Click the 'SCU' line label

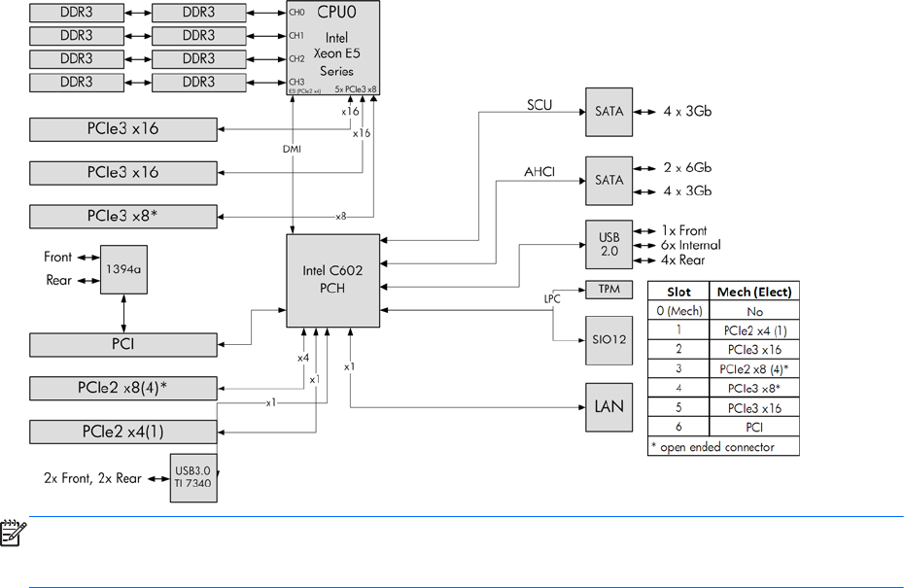coord(539,105)
